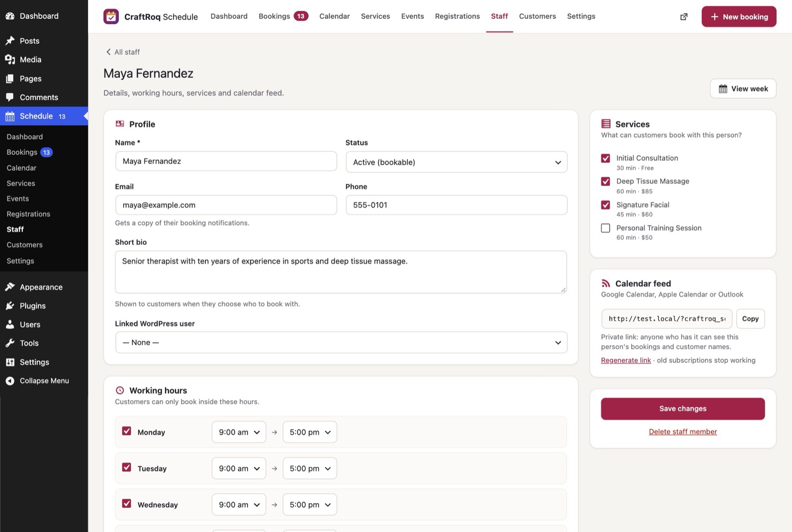Open Monday's end time dropdown
This screenshot has width=792, height=532.
click(x=309, y=432)
